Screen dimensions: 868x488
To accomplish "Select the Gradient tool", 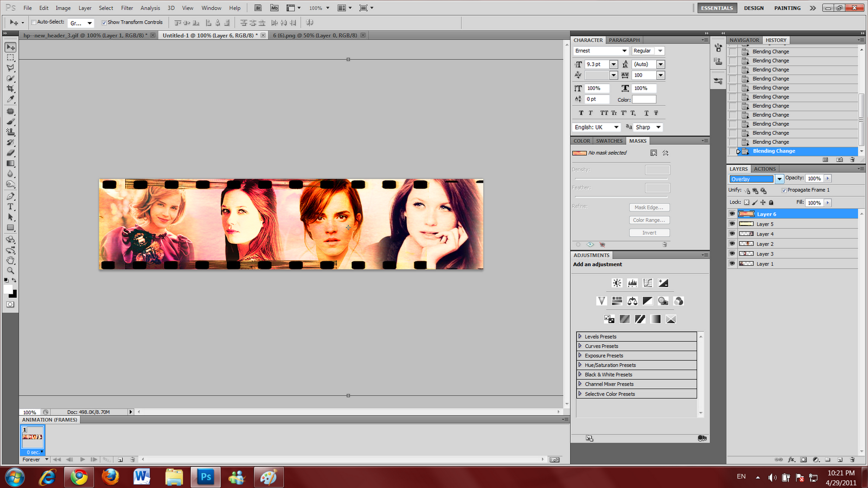I will (10, 164).
